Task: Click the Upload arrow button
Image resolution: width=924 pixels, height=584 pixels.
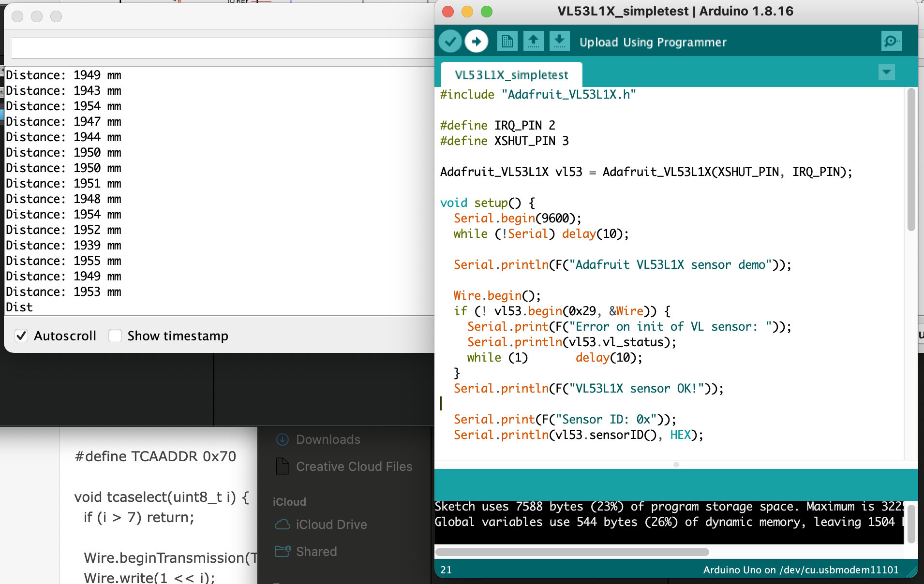Action: pyautogui.click(x=477, y=42)
